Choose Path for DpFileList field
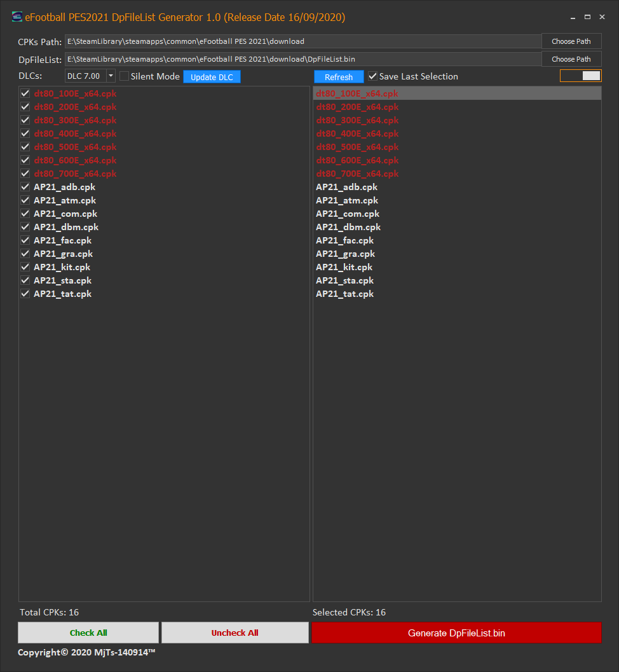Screen dimensions: 619x672 (571, 59)
